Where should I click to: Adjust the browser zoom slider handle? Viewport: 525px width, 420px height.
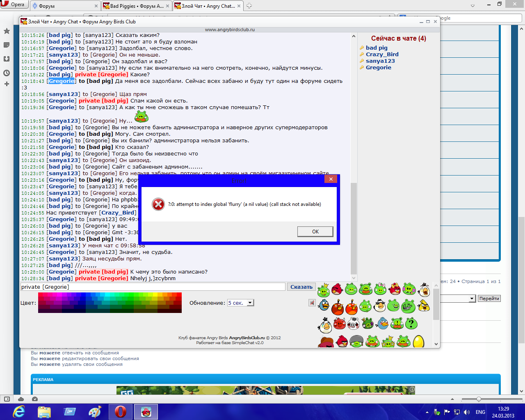[479, 399]
